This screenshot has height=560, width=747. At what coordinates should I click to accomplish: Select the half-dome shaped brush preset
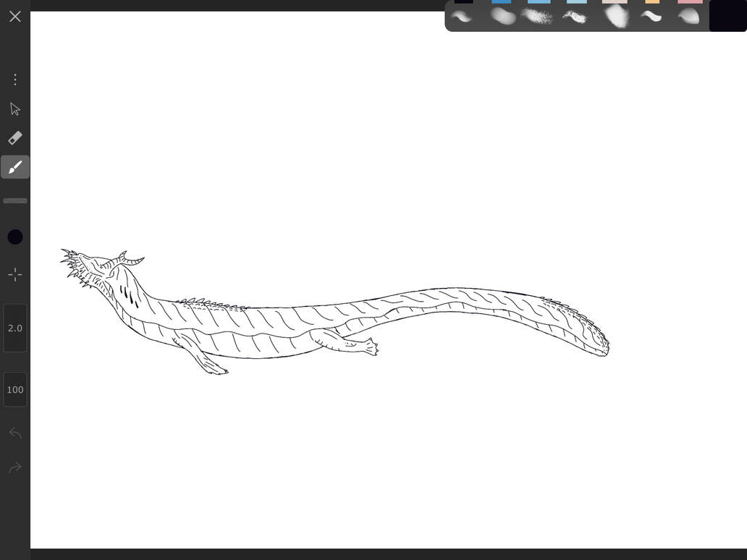[x=688, y=16]
